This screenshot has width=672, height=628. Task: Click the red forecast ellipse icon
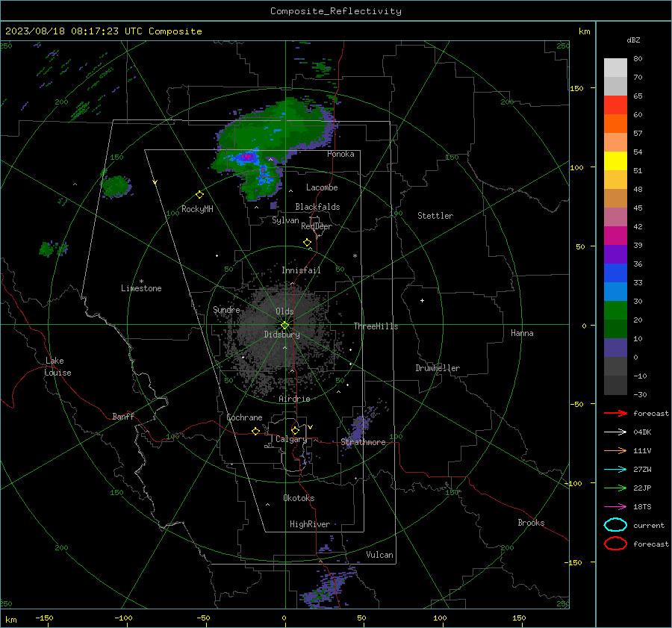pyautogui.click(x=615, y=544)
